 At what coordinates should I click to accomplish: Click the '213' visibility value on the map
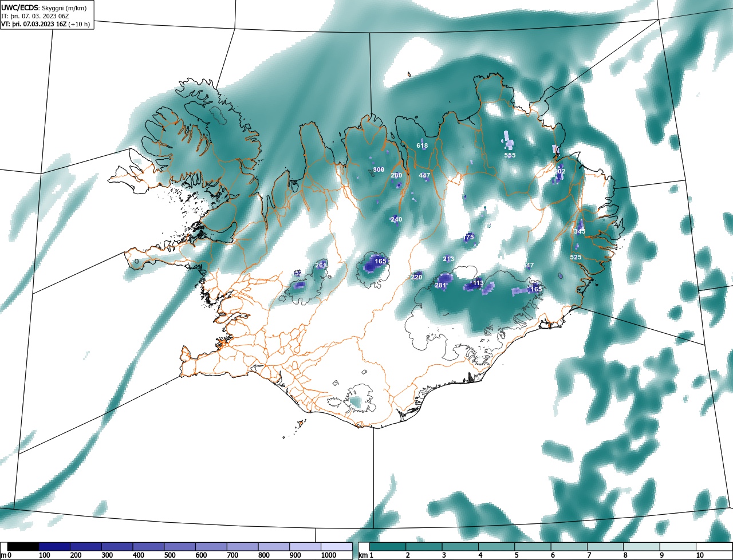coord(448,259)
